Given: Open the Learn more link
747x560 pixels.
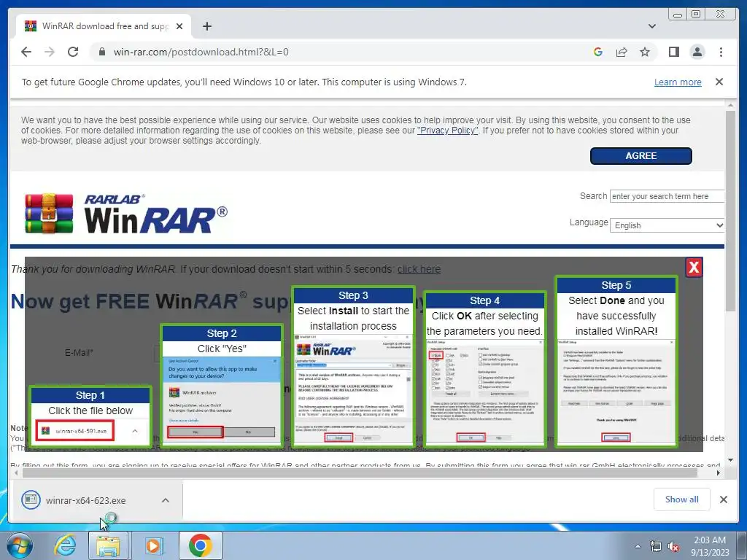Looking at the screenshot, I should click(678, 82).
